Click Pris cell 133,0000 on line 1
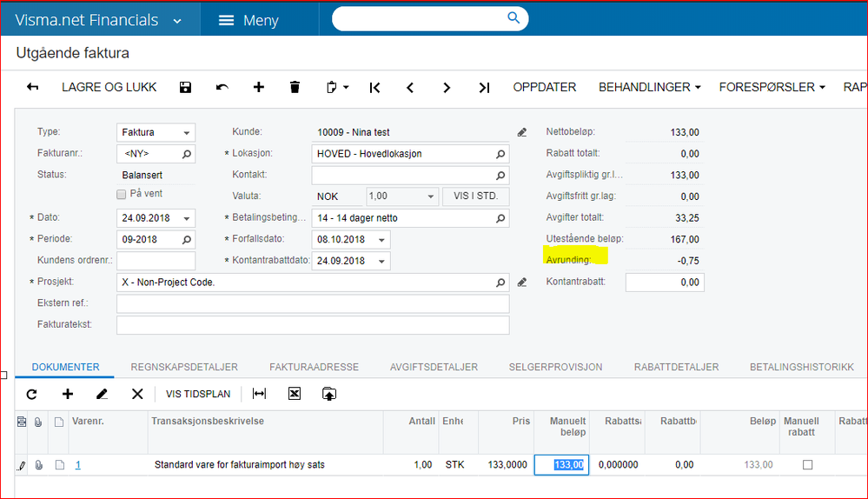 (x=507, y=465)
